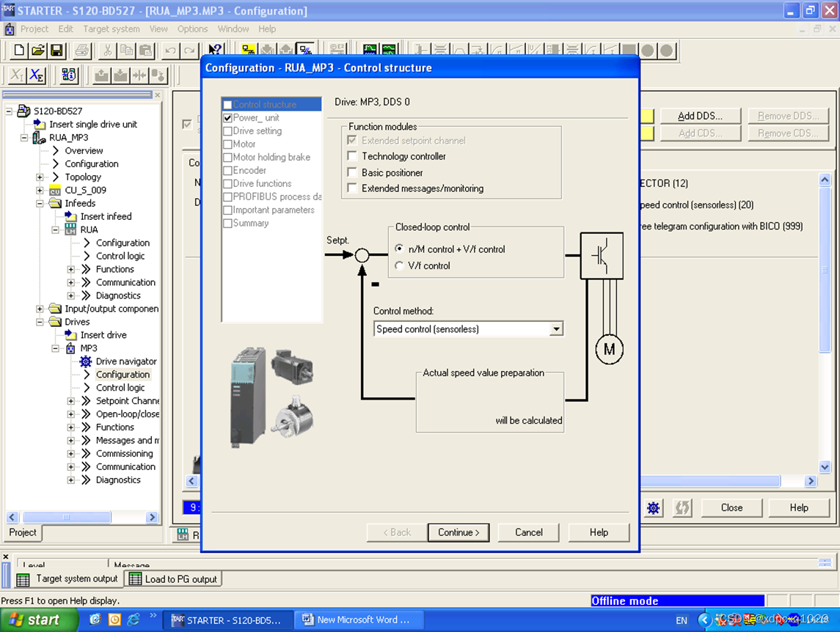
Task: Toggle the Drive setting step checkbox
Action: (x=227, y=131)
